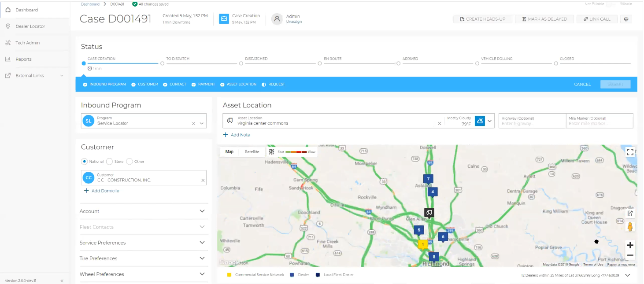Click the Create Heads-Up button
Viewport: 644px width, 284px height.
coord(482,19)
